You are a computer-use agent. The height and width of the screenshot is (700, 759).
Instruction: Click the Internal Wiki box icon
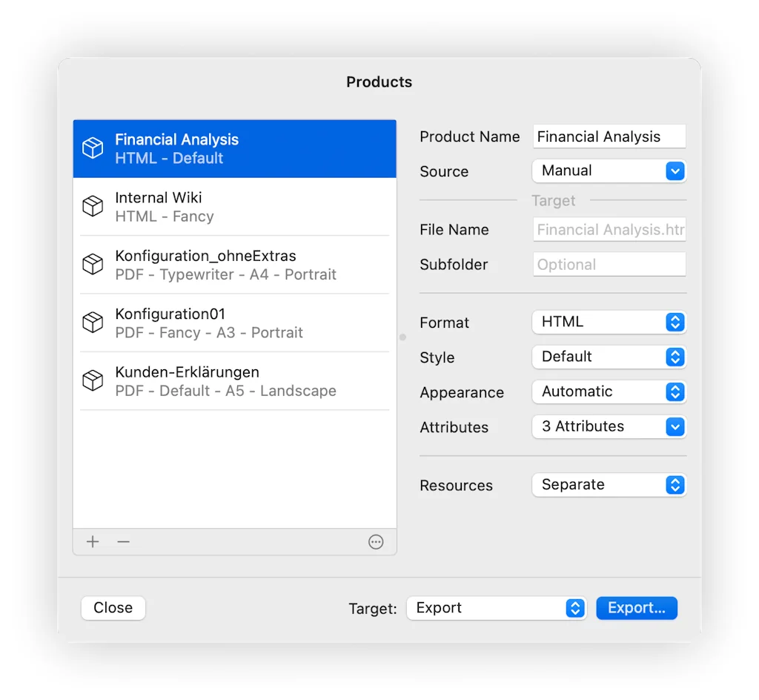click(x=93, y=207)
